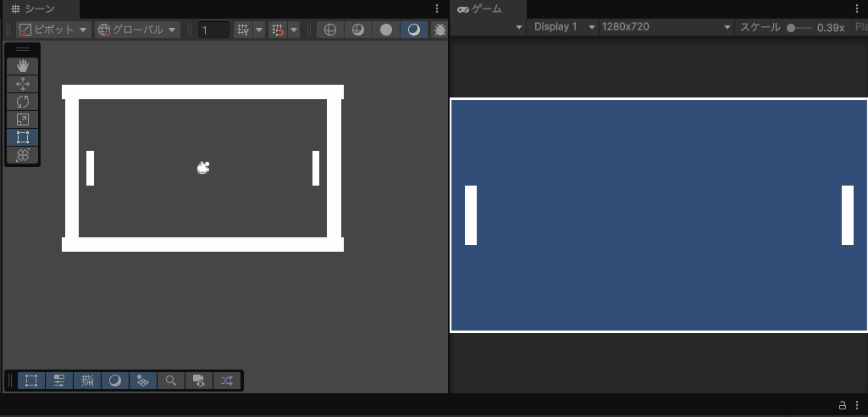The height and width of the screenshot is (417, 868).
Task: Switch to shaded draw mode
Action: click(x=413, y=30)
